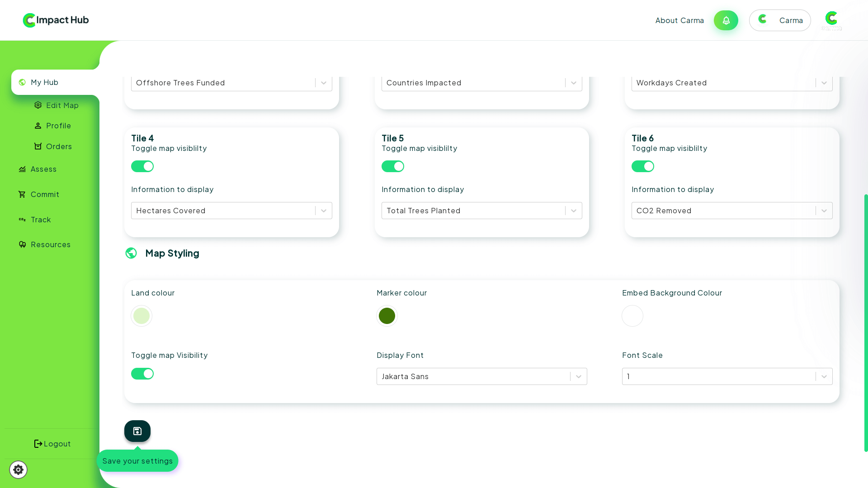Click the Assess chart icon

[22, 169]
